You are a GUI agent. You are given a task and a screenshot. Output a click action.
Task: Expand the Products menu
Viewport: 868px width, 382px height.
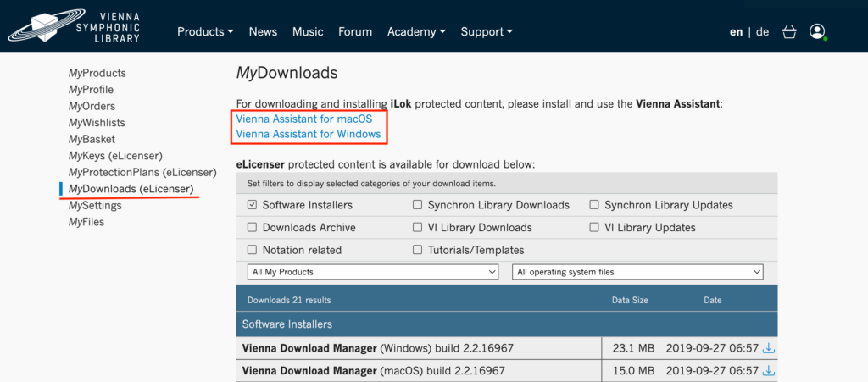[x=205, y=32]
